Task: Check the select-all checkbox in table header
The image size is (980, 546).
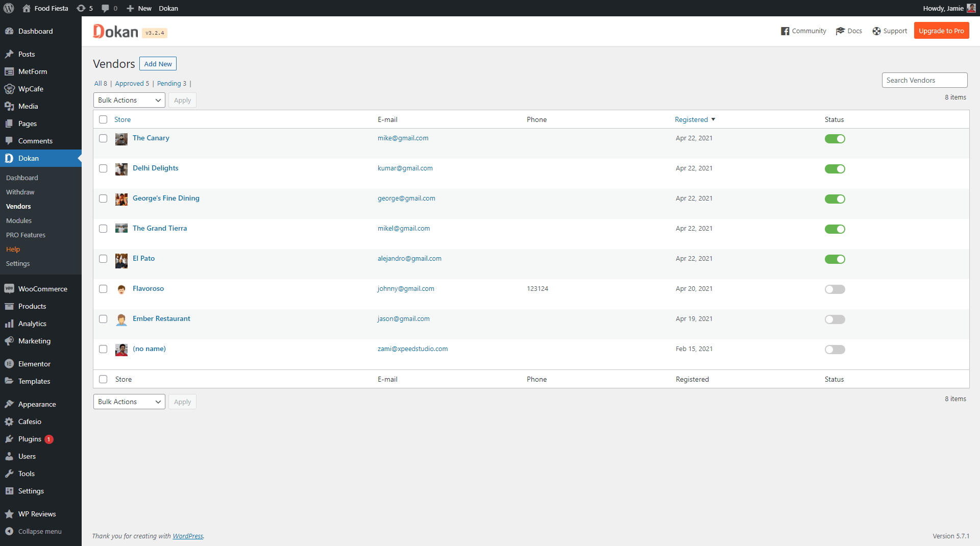Action: [x=103, y=119]
